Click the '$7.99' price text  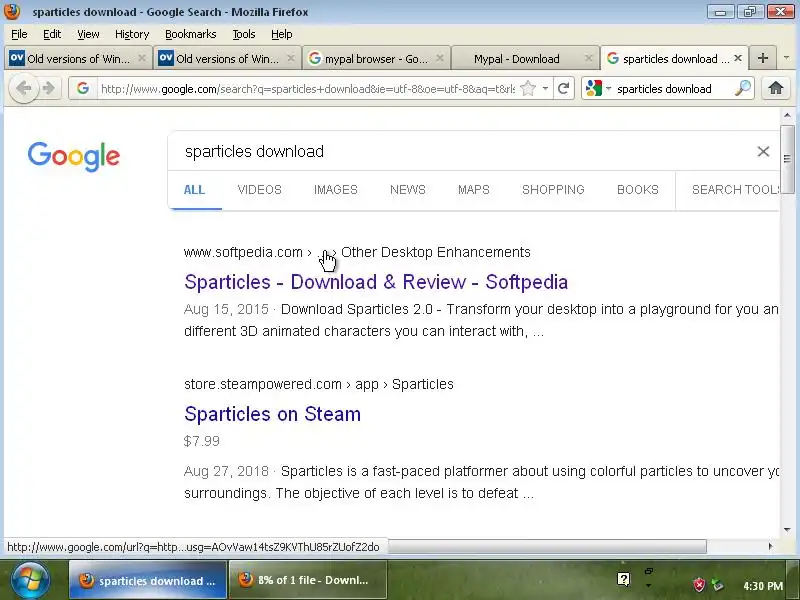point(202,441)
